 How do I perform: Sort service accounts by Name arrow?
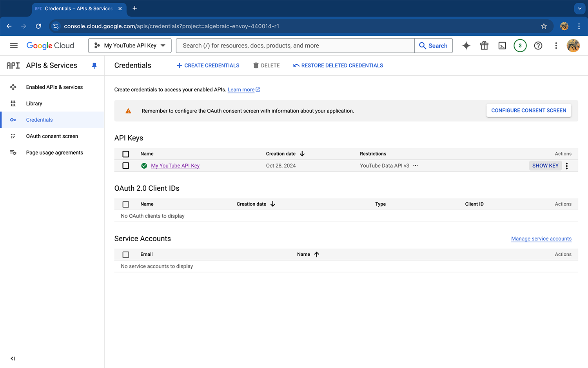click(x=317, y=254)
